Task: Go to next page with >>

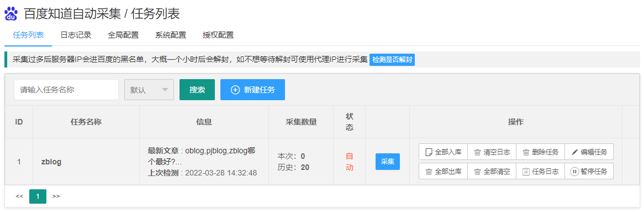Action: tap(56, 197)
